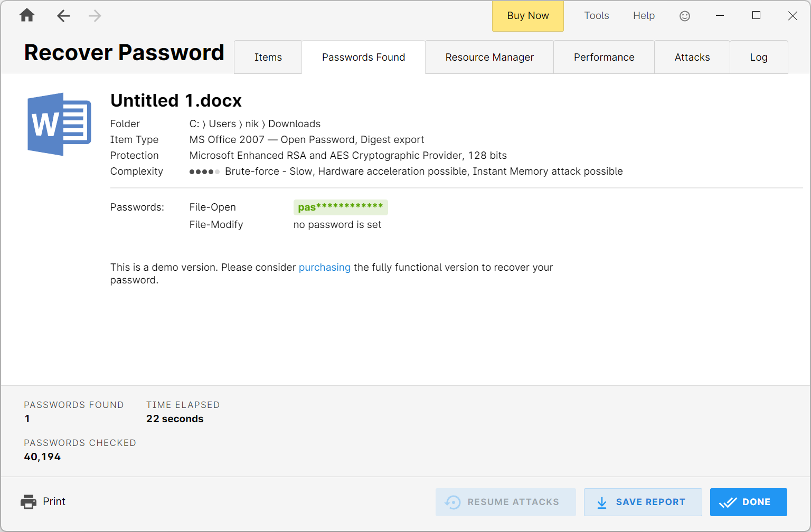Screen dimensions: 811x532
Task: Open the Resource Manager tab
Action: [489, 57]
